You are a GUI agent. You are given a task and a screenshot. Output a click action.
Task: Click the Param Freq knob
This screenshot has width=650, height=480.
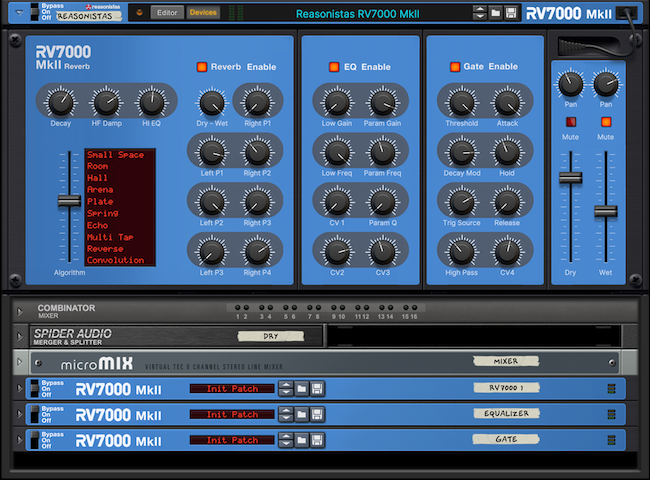point(383,153)
